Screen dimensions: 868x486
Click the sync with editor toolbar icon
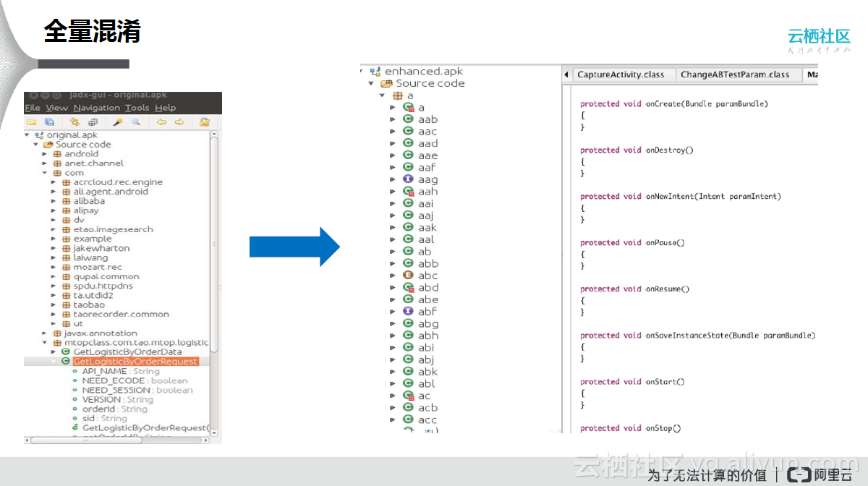pos(75,122)
